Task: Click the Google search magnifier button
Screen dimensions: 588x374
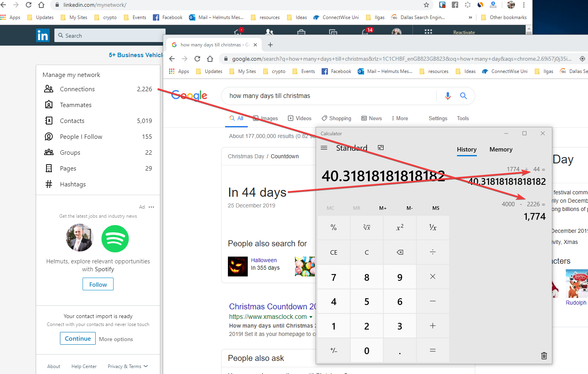Action: tap(463, 96)
